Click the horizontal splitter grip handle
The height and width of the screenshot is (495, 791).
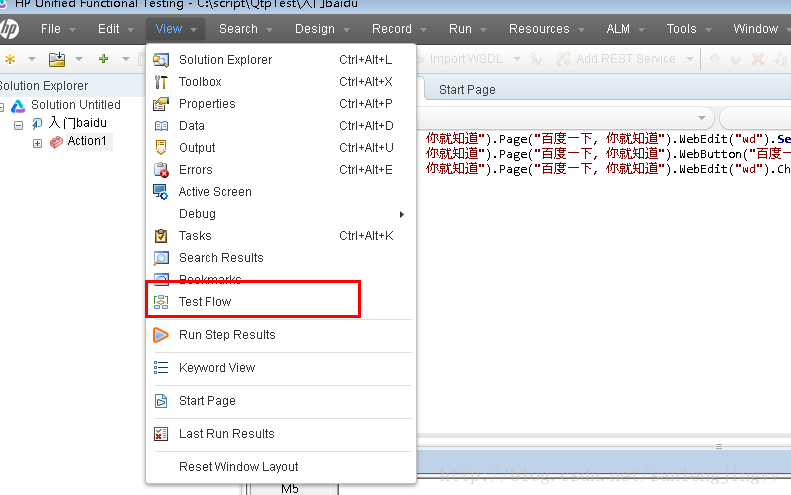point(719,447)
